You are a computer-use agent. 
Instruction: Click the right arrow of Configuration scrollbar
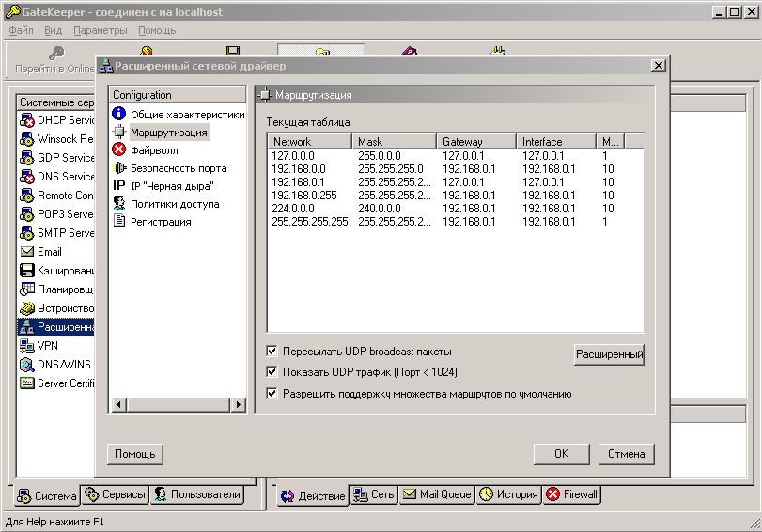pos(238,404)
